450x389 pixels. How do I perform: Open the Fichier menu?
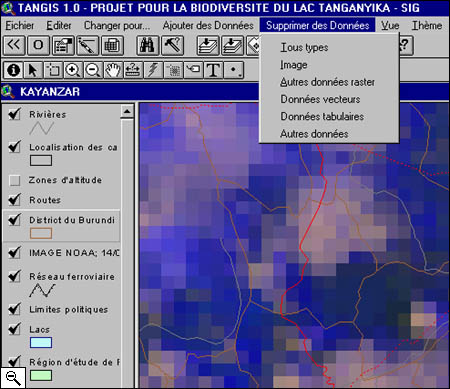(20, 25)
